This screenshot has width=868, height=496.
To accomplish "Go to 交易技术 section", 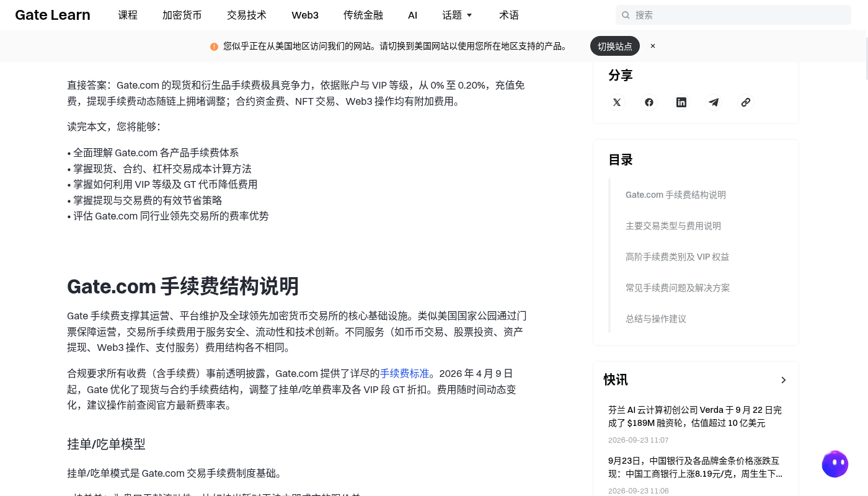I will pos(247,15).
